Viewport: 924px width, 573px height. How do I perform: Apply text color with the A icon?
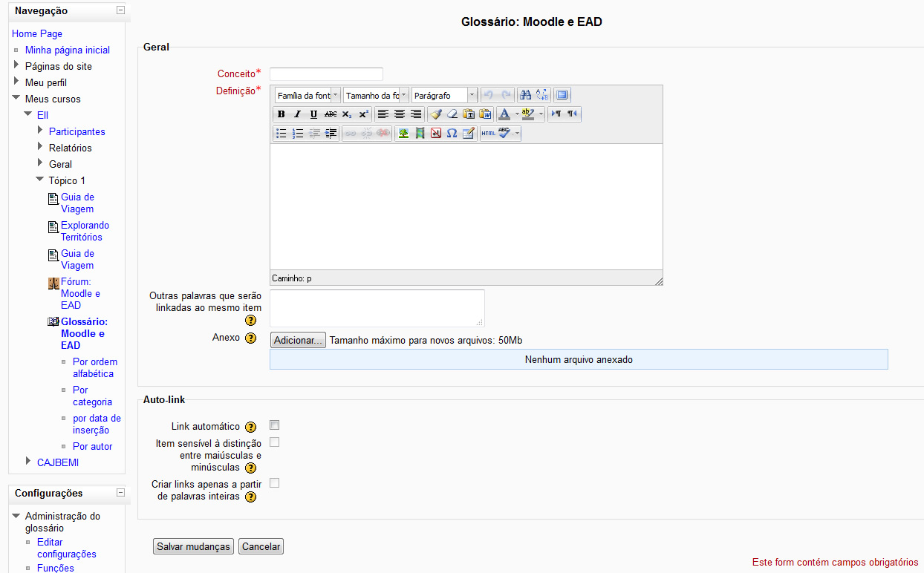504,114
